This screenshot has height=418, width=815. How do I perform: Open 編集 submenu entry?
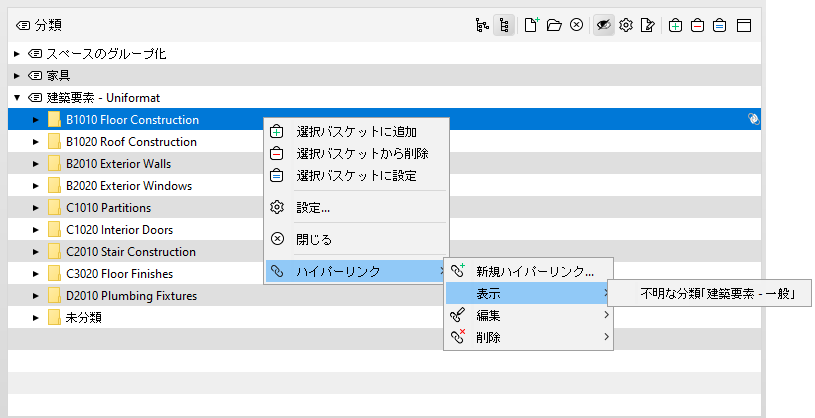(529, 315)
